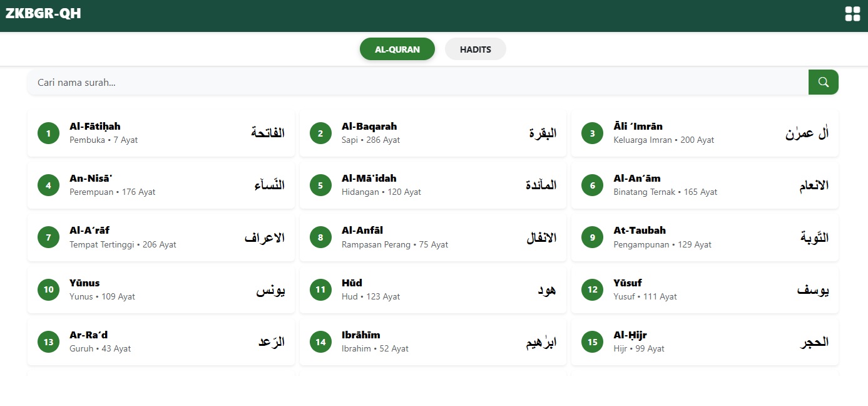Open the Al-An'ām surah card
Image resolution: width=868 pixels, height=406 pixels.
[705, 185]
